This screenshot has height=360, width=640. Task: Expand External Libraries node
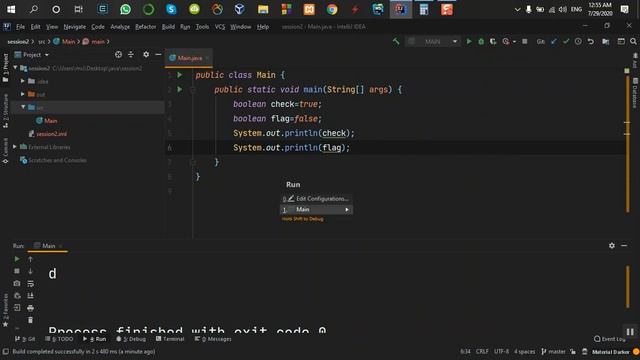[x=15, y=147]
